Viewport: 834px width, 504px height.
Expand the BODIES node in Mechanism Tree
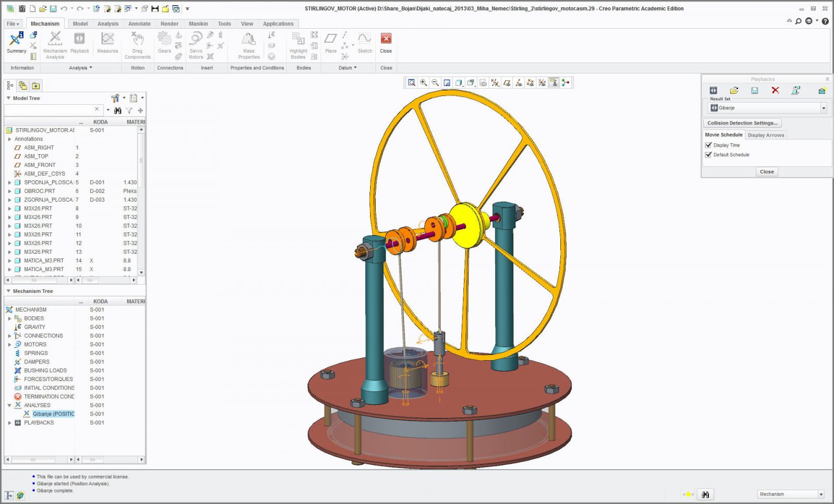[x=9, y=318]
